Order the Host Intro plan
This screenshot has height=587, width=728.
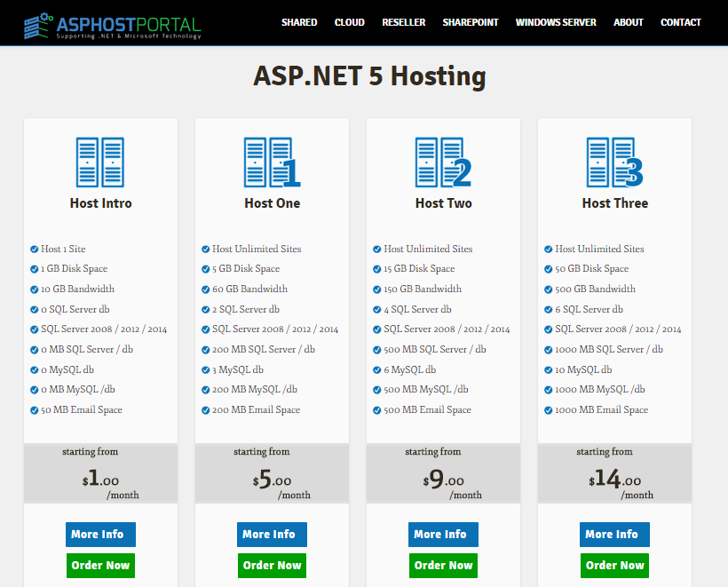100,565
